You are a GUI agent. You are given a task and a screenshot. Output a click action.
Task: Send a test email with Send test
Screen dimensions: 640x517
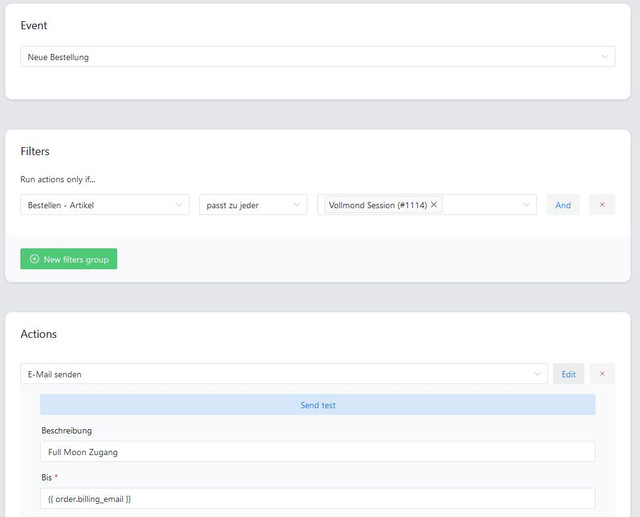pos(318,405)
